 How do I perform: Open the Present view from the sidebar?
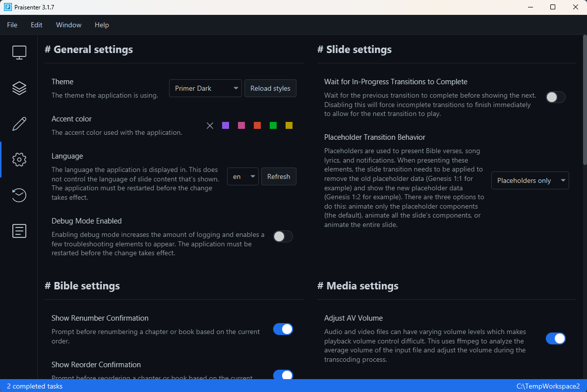click(19, 52)
